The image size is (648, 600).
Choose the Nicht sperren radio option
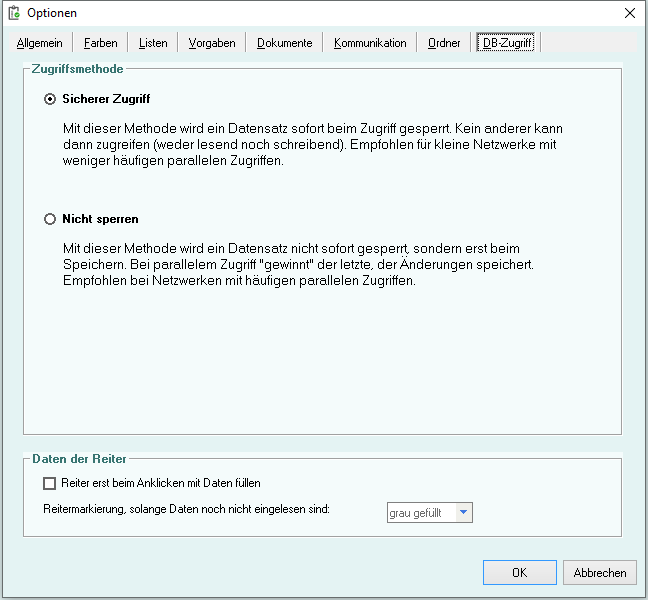pos(50,219)
